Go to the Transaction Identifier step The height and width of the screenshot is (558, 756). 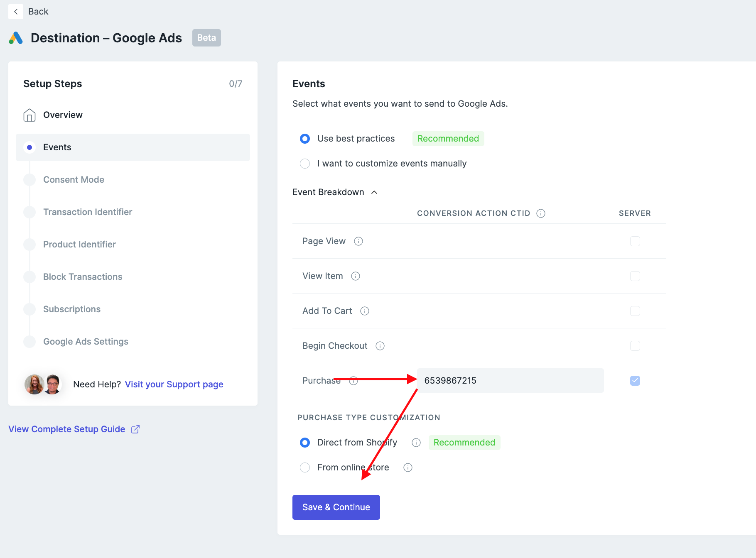(x=88, y=212)
